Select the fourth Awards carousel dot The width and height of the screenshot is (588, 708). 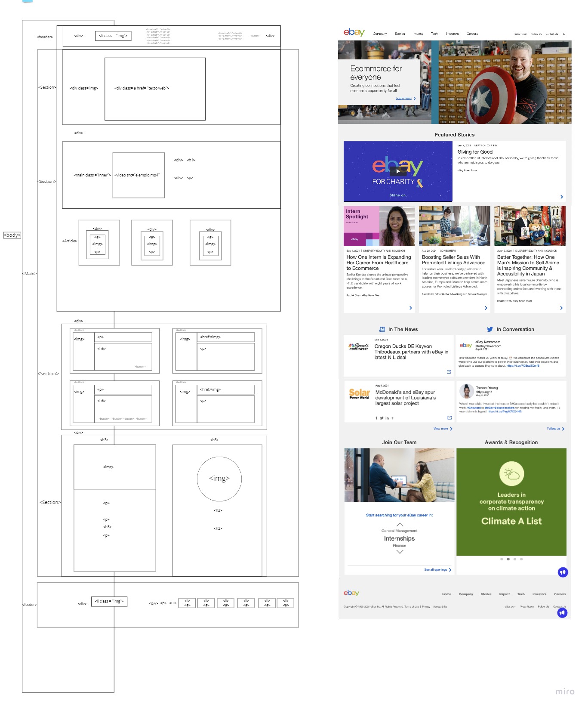[x=521, y=559]
